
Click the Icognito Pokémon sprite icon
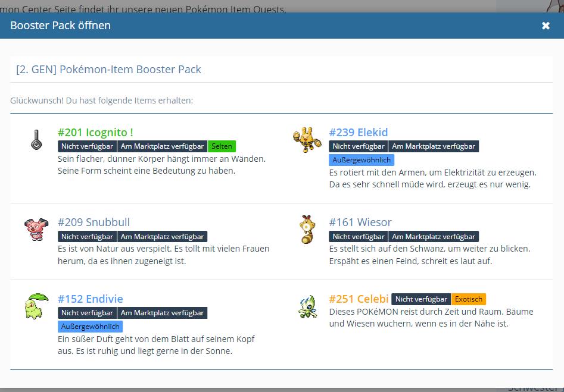[x=36, y=140]
